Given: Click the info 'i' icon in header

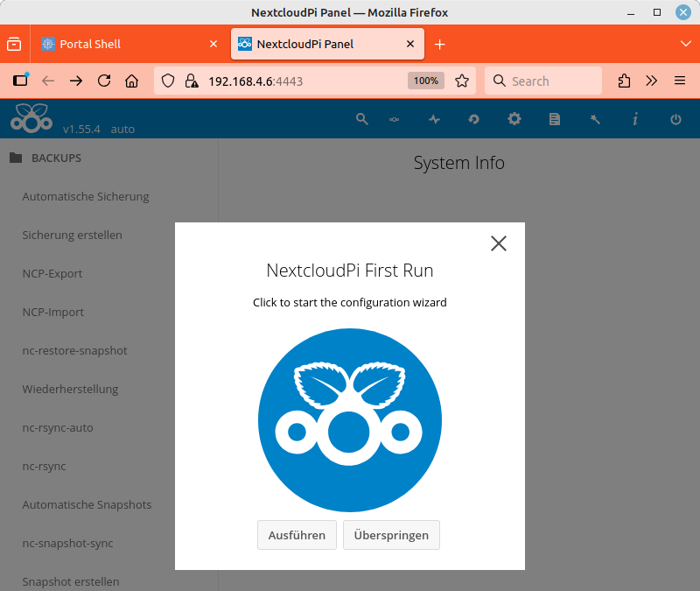Looking at the screenshot, I should tap(635, 119).
